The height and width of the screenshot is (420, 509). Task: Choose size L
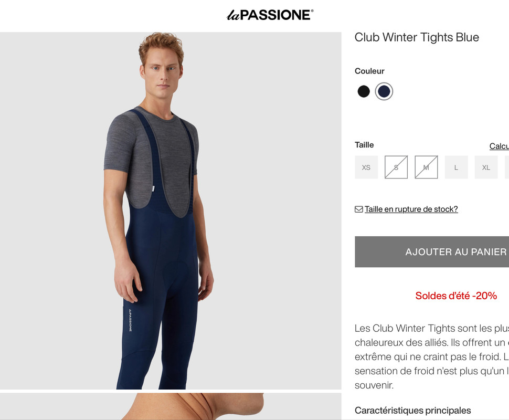tap(456, 167)
